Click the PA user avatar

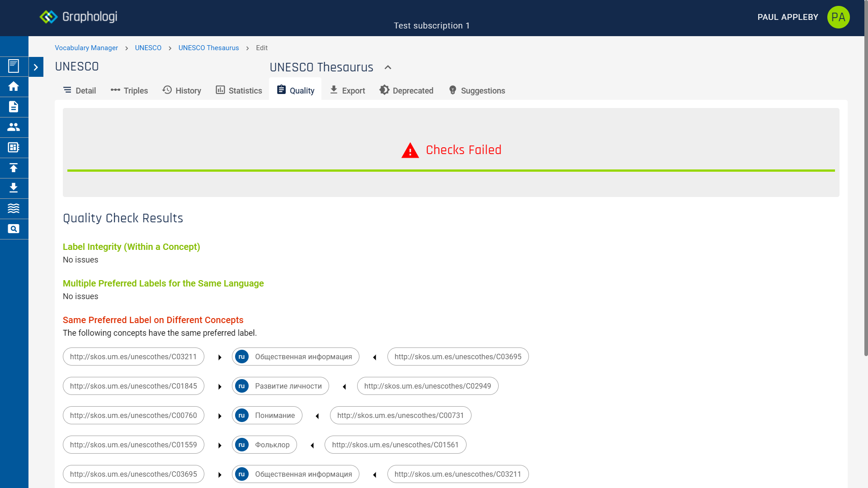tap(838, 17)
